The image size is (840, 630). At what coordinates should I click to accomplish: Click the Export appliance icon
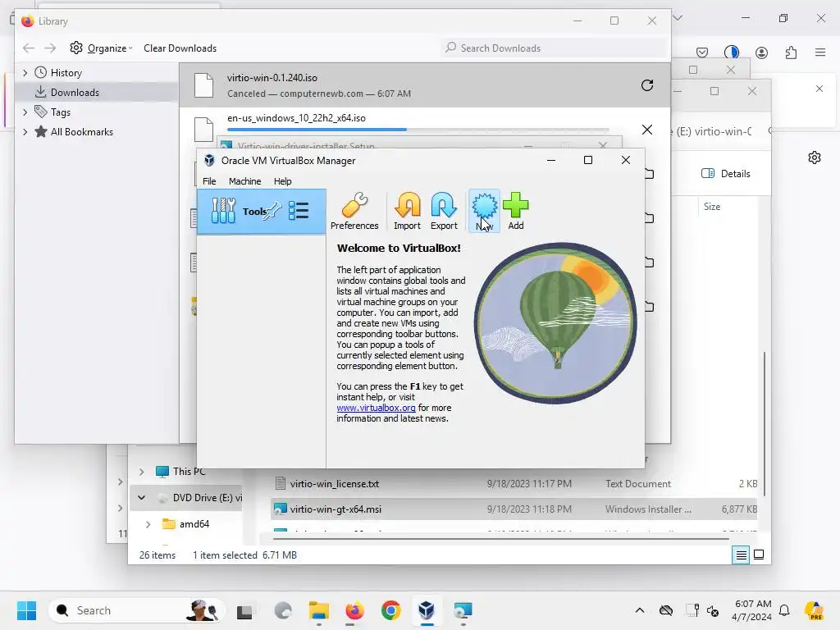point(444,211)
